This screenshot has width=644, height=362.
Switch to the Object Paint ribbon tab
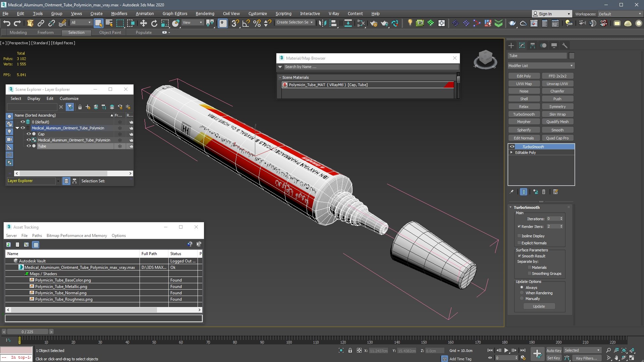(x=110, y=33)
